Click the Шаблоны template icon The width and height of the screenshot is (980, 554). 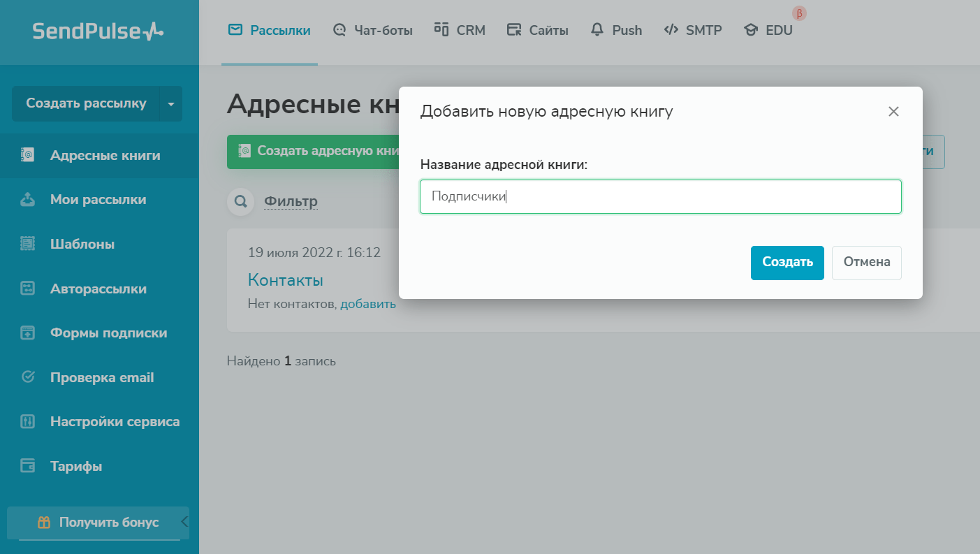click(x=28, y=244)
